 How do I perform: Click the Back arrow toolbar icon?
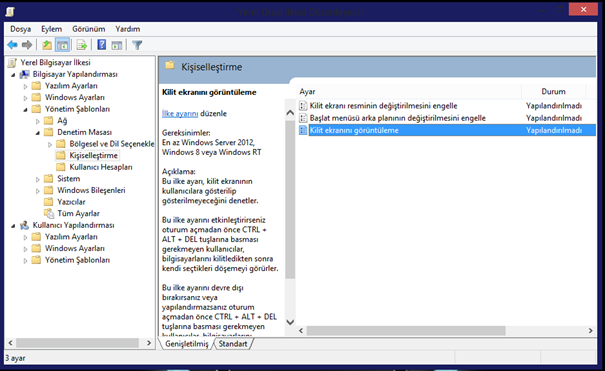[12, 45]
